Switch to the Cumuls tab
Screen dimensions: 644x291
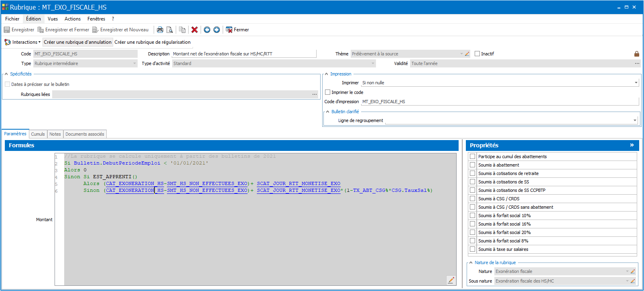(x=38, y=134)
